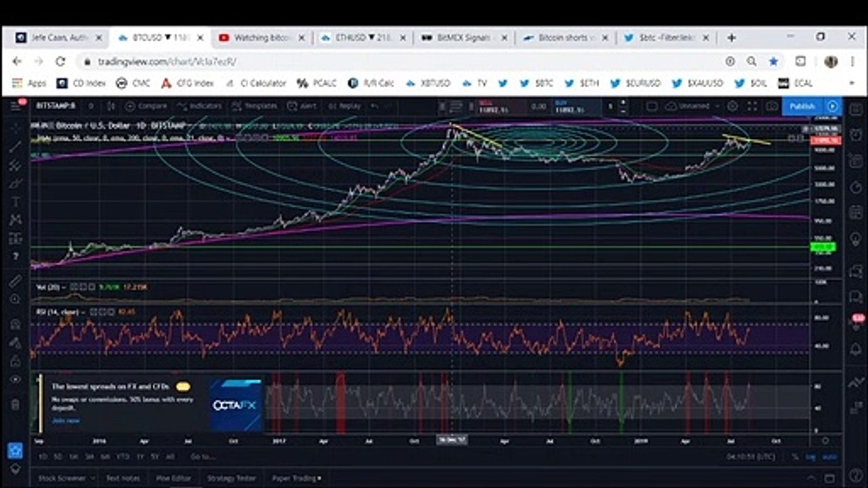Image resolution: width=868 pixels, height=488 pixels.
Task: Create an Alert from the toolbar
Action: click(302, 106)
